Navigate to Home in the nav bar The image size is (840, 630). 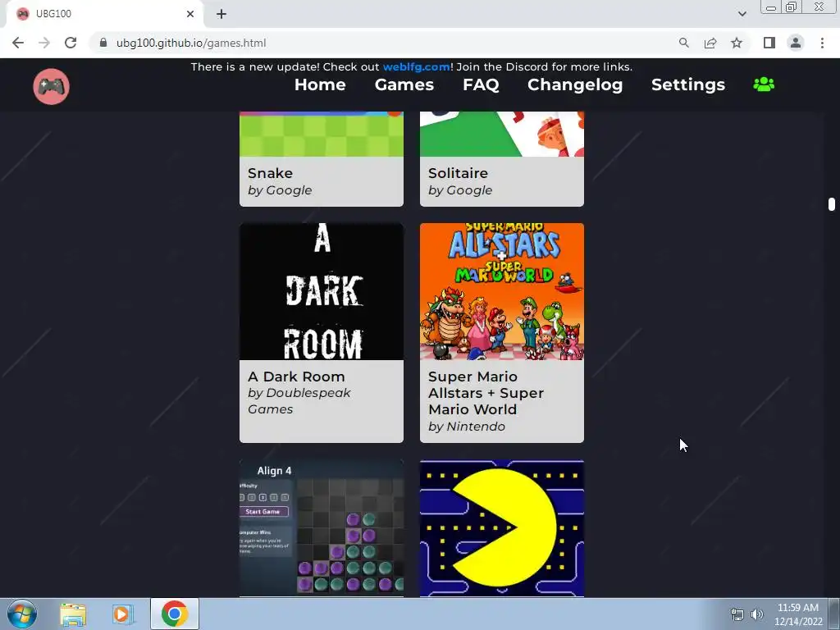coord(320,84)
